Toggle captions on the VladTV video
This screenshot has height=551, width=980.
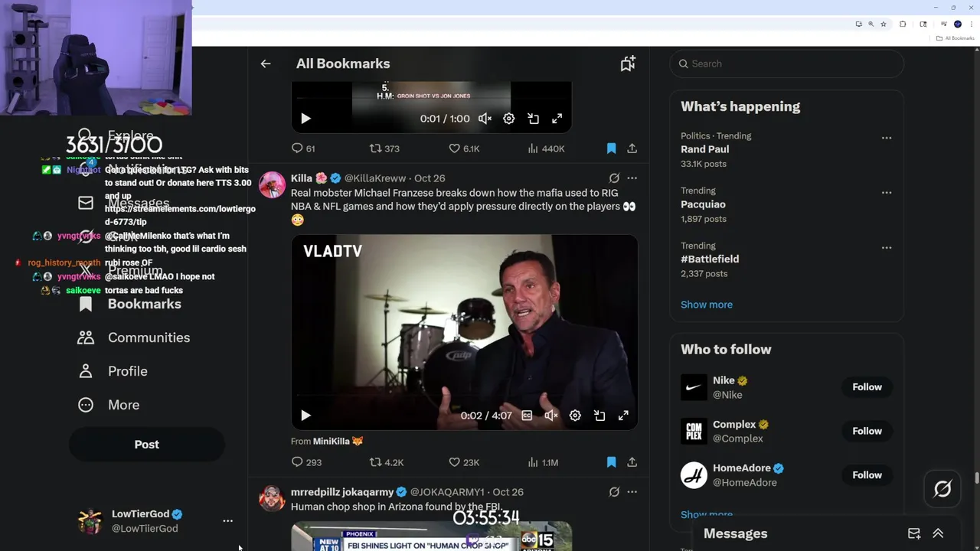[527, 416]
